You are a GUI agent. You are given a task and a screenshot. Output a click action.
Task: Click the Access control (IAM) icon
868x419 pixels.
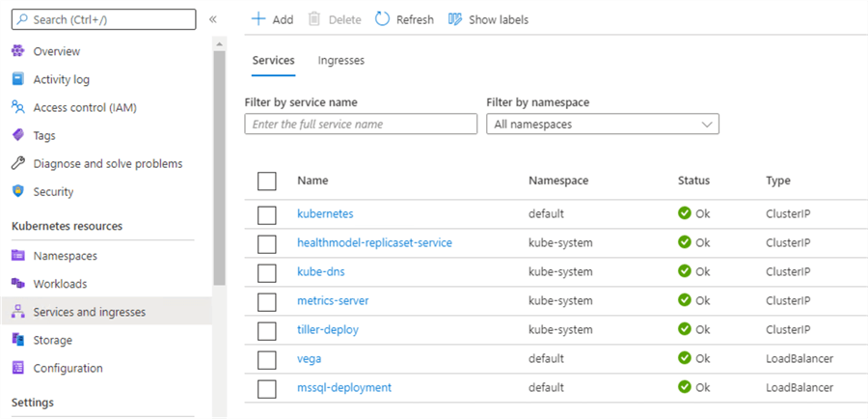[x=17, y=107]
